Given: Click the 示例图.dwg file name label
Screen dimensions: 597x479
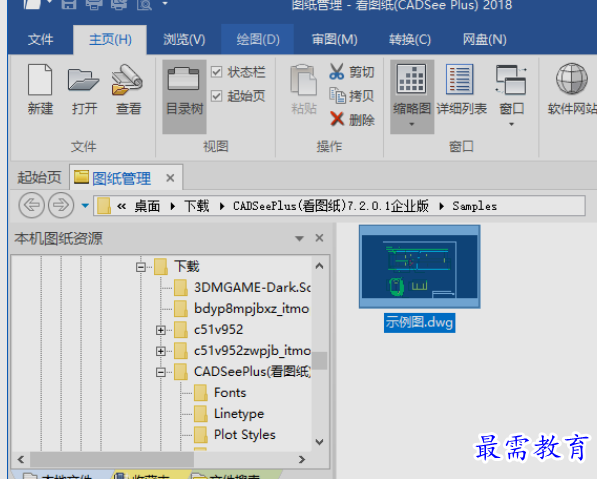Looking at the screenshot, I should pos(419,323).
